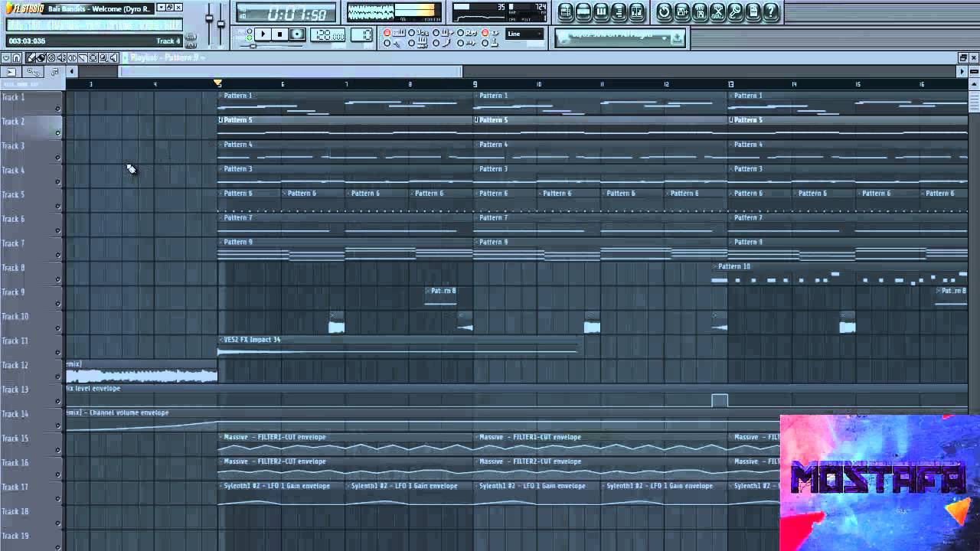Viewport: 980px width, 551px height.
Task: View project info with the page icon
Action: 753,11
